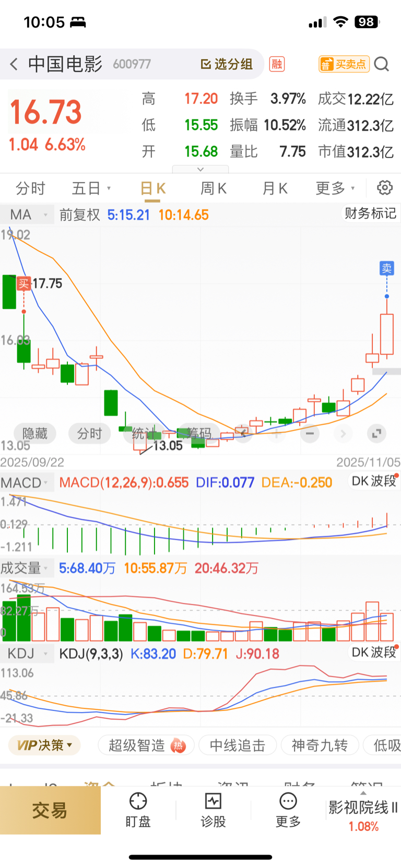Tap the 振幅 10.52% amplitude value

[x=268, y=125]
